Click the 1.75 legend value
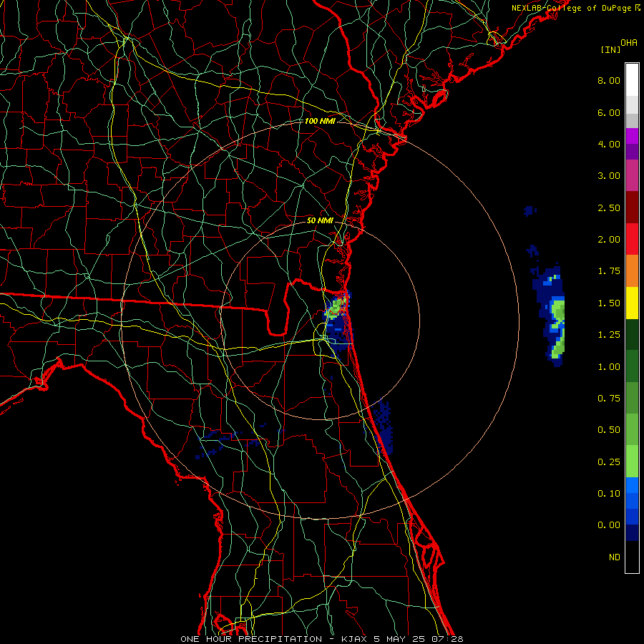The width and height of the screenshot is (644, 644). coord(609,271)
